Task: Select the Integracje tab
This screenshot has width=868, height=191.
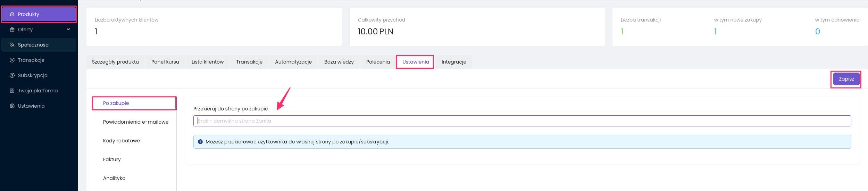Action: click(454, 62)
